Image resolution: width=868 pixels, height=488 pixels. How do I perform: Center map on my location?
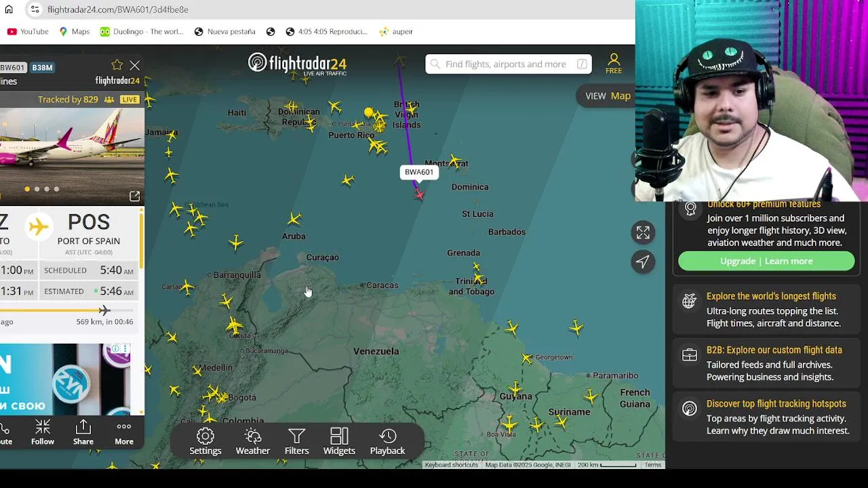click(x=643, y=262)
